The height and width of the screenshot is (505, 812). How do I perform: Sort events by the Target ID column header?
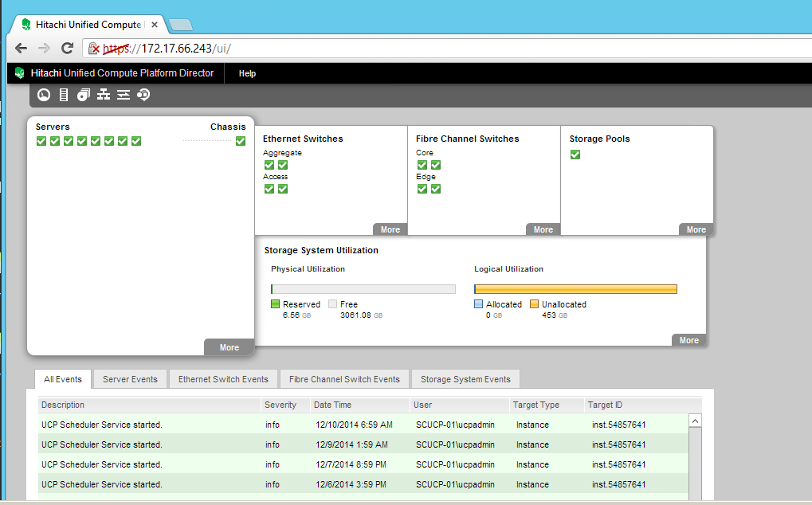[x=642, y=405]
